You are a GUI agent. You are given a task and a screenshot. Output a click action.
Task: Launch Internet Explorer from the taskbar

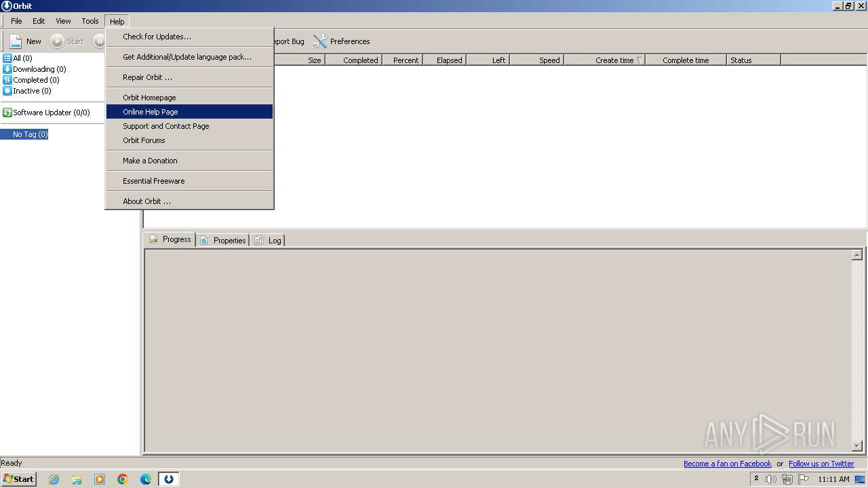[54, 479]
